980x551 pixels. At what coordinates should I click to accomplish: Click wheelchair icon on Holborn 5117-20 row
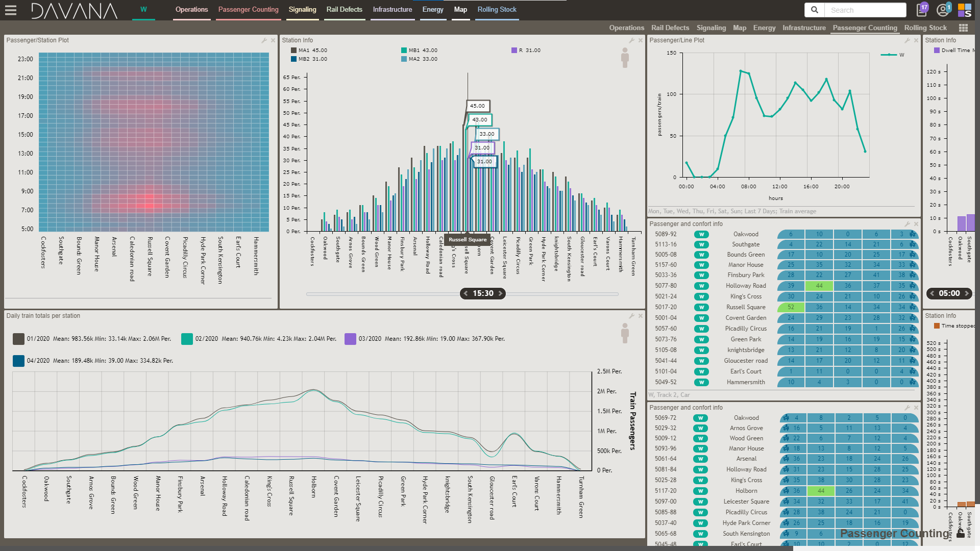tap(786, 491)
